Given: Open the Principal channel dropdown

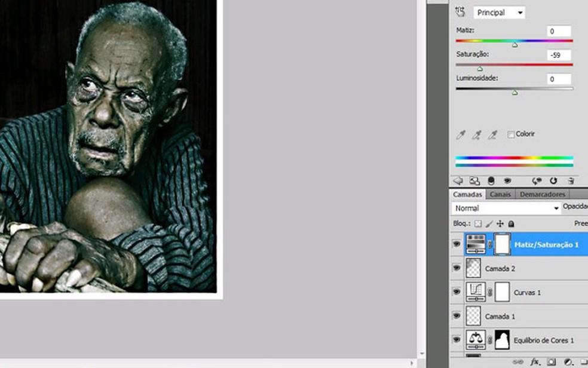Looking at the screenshot, I should pos(499,13).
